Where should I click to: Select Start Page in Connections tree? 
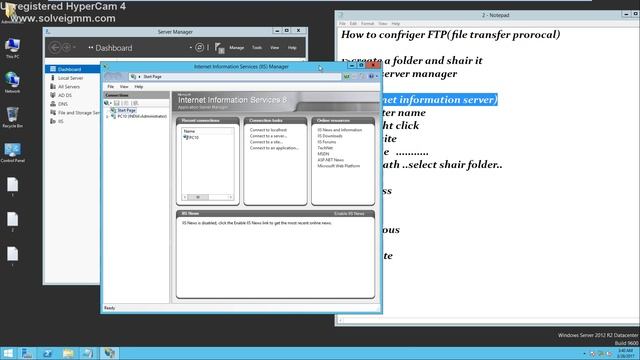tap(127, 110)
